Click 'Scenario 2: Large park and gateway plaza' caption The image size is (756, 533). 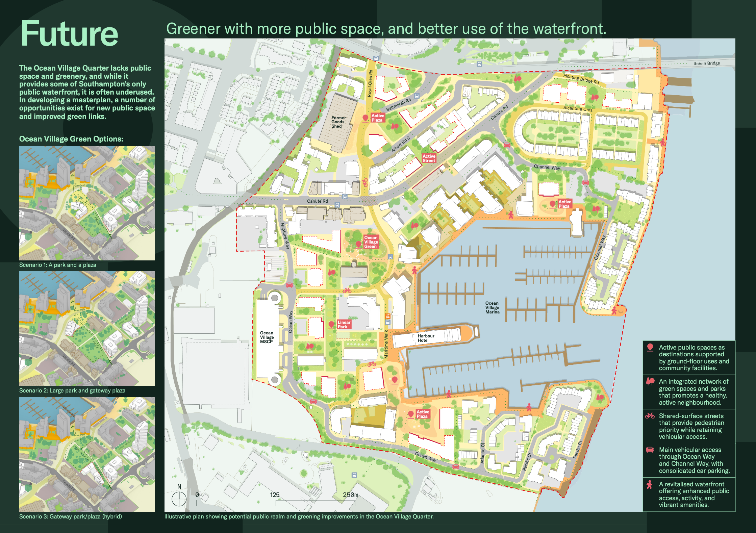click(x=72, y=390)
